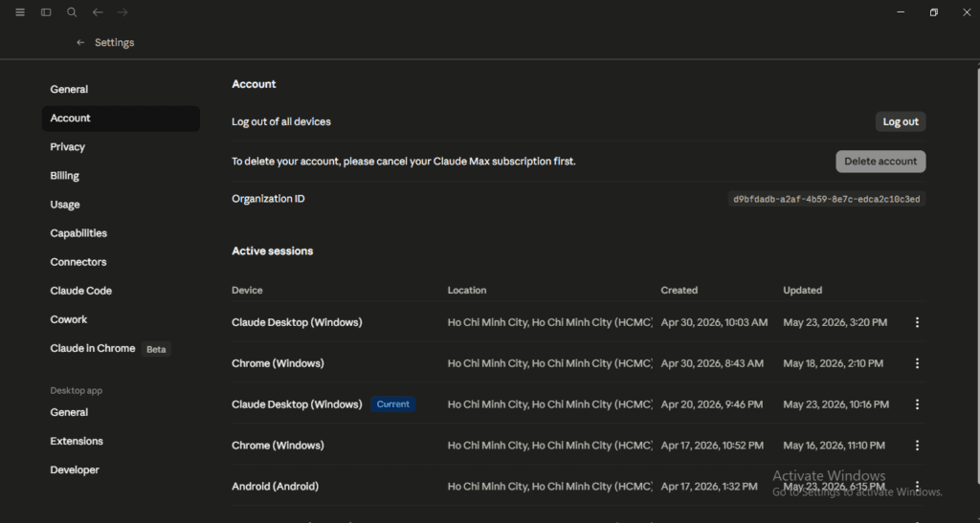
Task: Click the Log out button
Action: pos(901,121)
